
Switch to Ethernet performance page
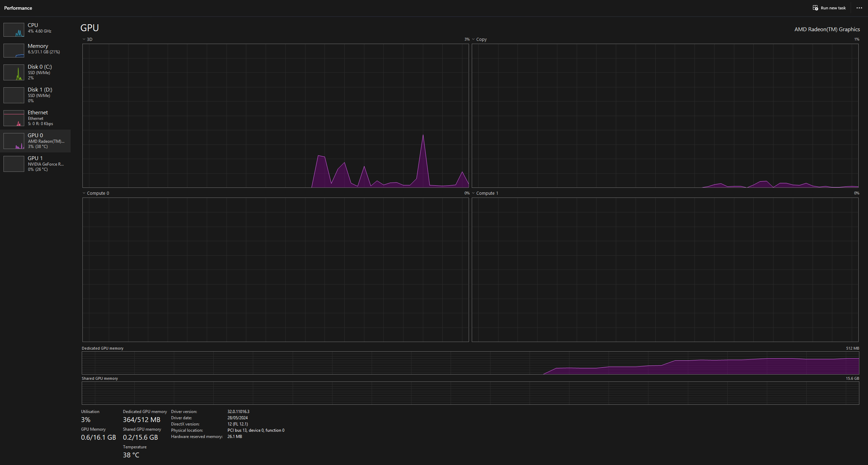click(x=35, y=118)
